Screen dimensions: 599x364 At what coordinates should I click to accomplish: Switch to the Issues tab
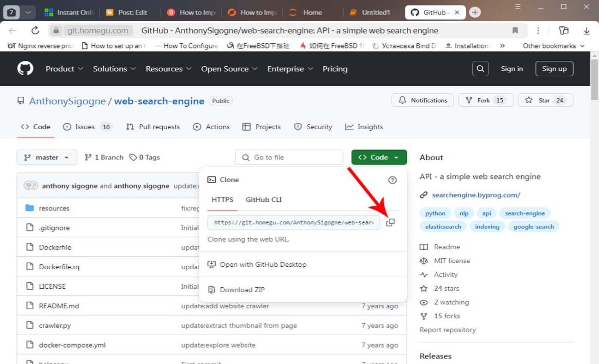(87, 127)
